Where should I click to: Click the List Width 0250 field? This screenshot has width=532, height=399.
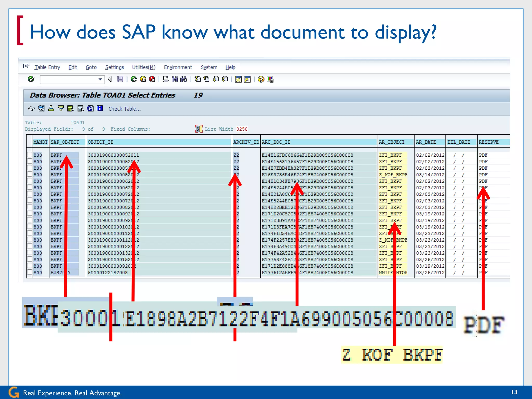coord(242,129)
